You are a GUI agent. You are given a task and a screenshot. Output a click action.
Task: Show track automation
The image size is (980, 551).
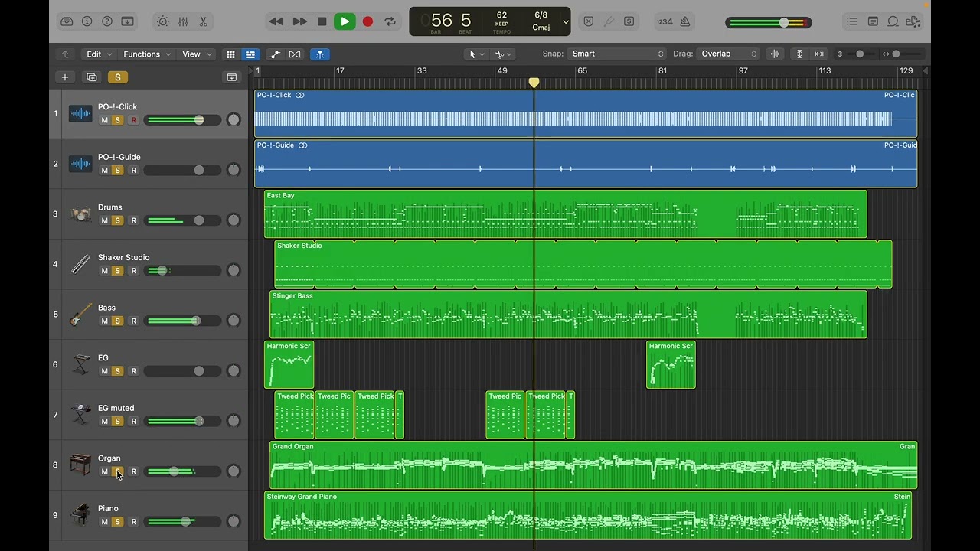tap(275, 54)
